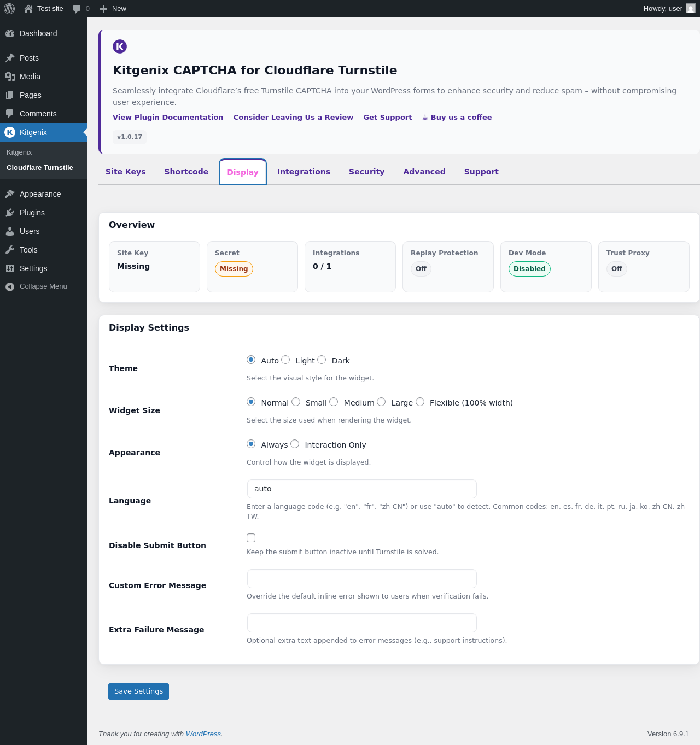Open the New content menu
Viewport: 700px width, 745px height.
[x=113, y=9]
